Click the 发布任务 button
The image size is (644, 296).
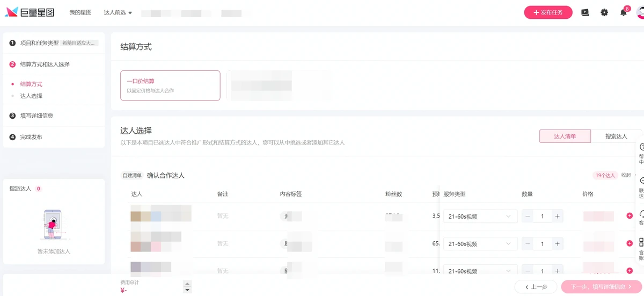(548, 12)
